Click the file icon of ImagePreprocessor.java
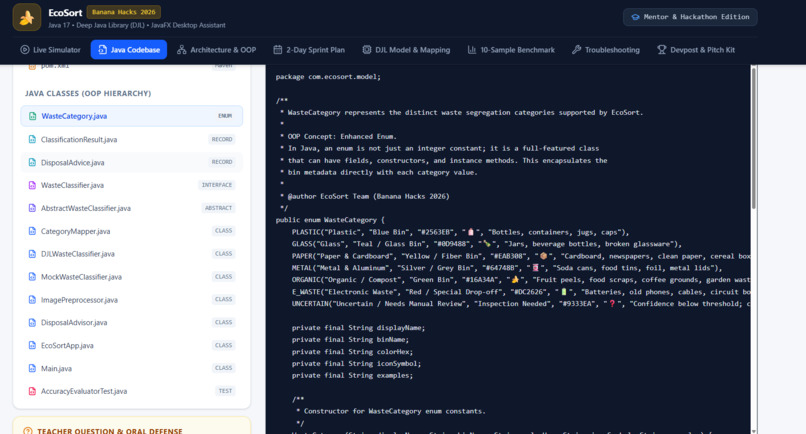 [32, 300]
